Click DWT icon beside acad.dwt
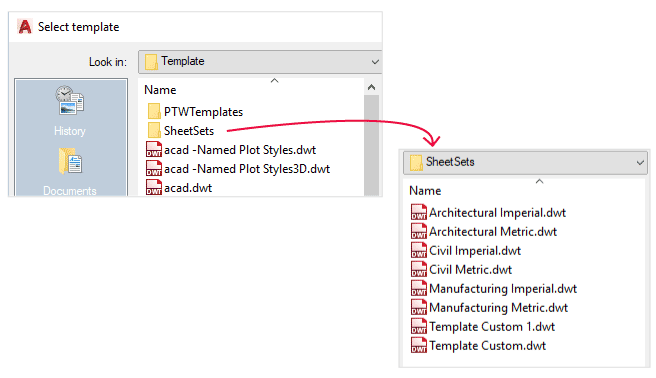 [154, 187]
